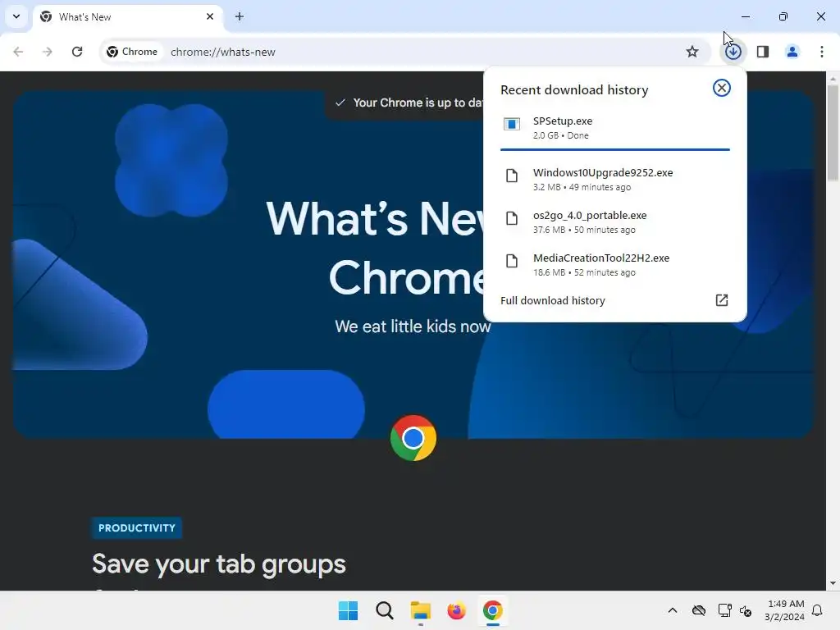Click the muted volume tray icon
The width and height of the screenshot is (840, 630).
[x=745, y=610]
